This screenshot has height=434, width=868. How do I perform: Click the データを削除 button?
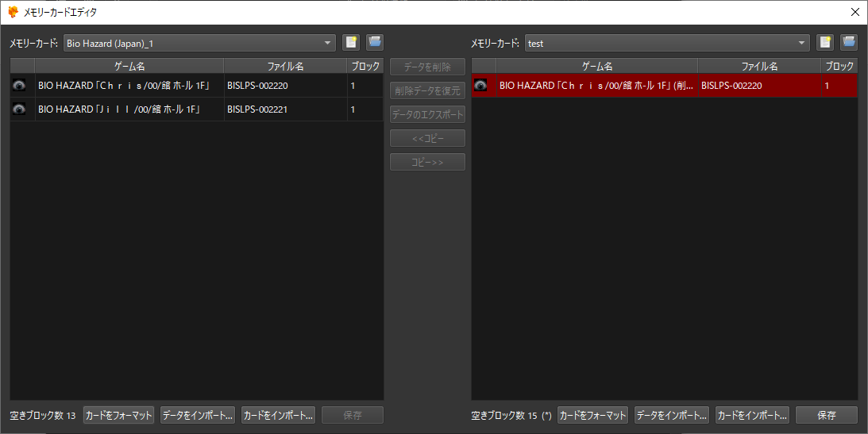click(427, 67)
